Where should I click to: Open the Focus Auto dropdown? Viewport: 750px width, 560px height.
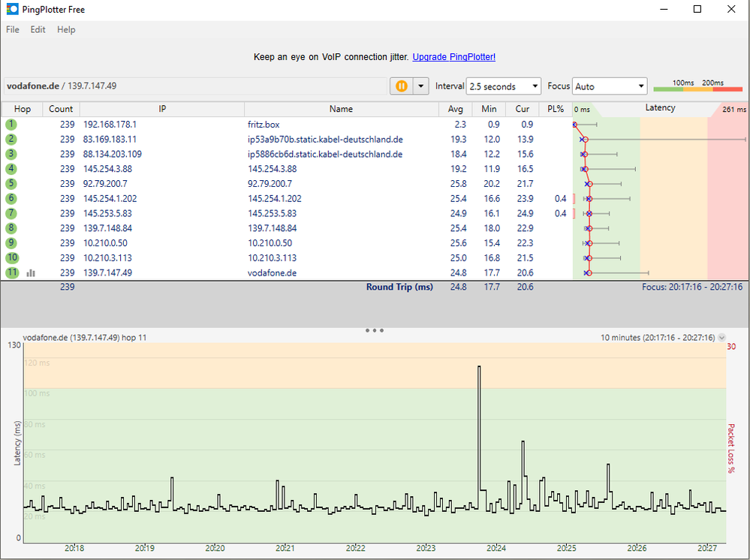pyautogui.click(x=609, y=86)
